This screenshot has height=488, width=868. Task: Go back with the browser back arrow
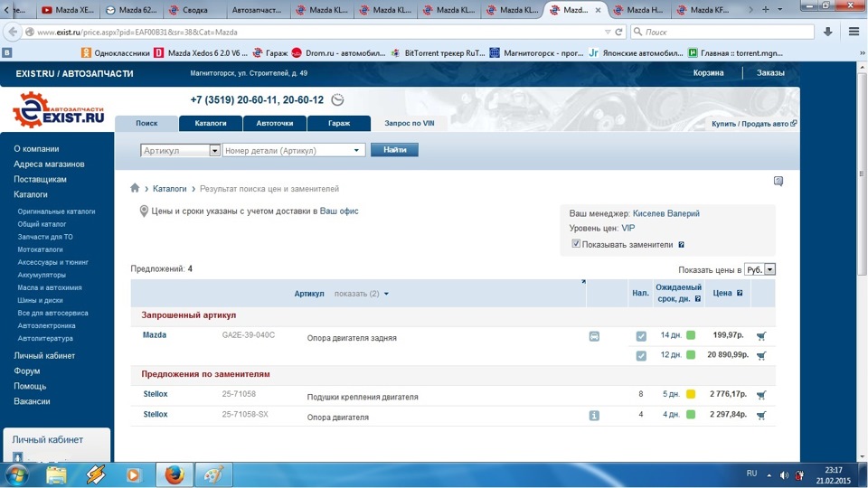tap(12, 33)
